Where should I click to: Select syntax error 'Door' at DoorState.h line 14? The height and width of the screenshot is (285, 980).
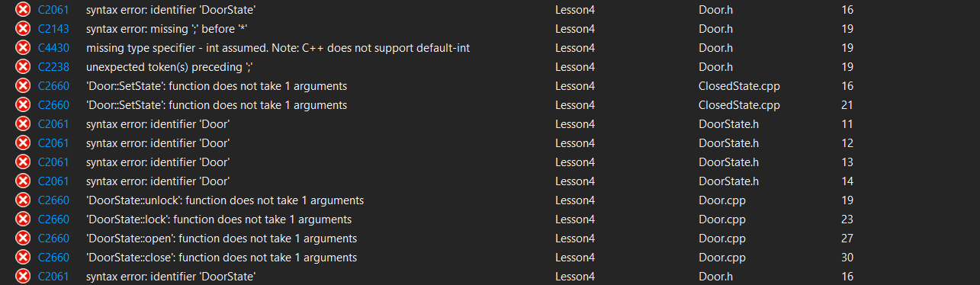point(158,181)
